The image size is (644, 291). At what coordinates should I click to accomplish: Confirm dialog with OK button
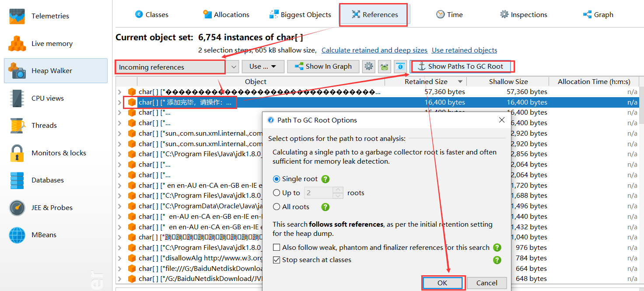coord(442,283)
